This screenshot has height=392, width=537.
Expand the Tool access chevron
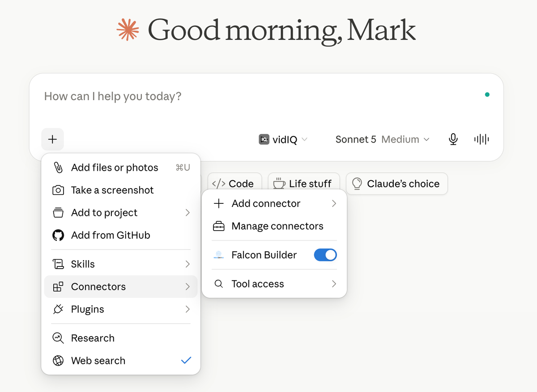click(x=334, y=284)
